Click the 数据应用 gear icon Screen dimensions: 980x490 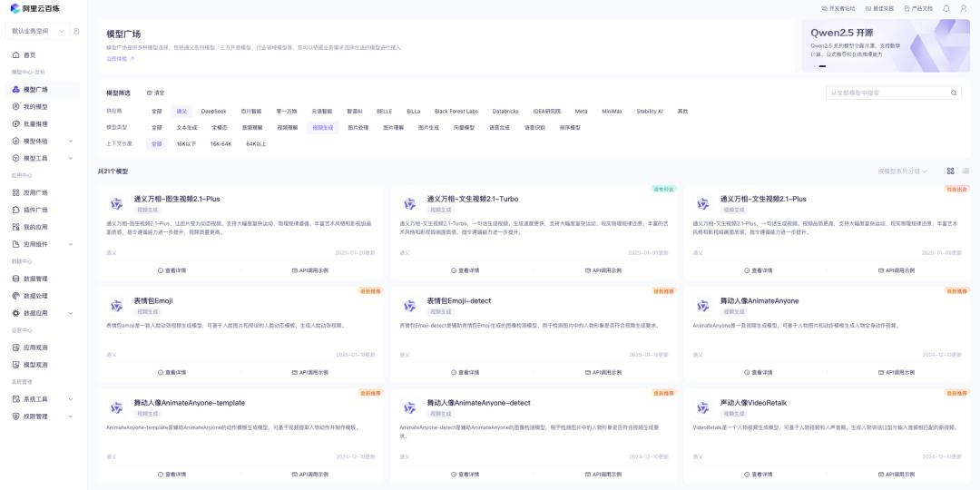point(16,313)
